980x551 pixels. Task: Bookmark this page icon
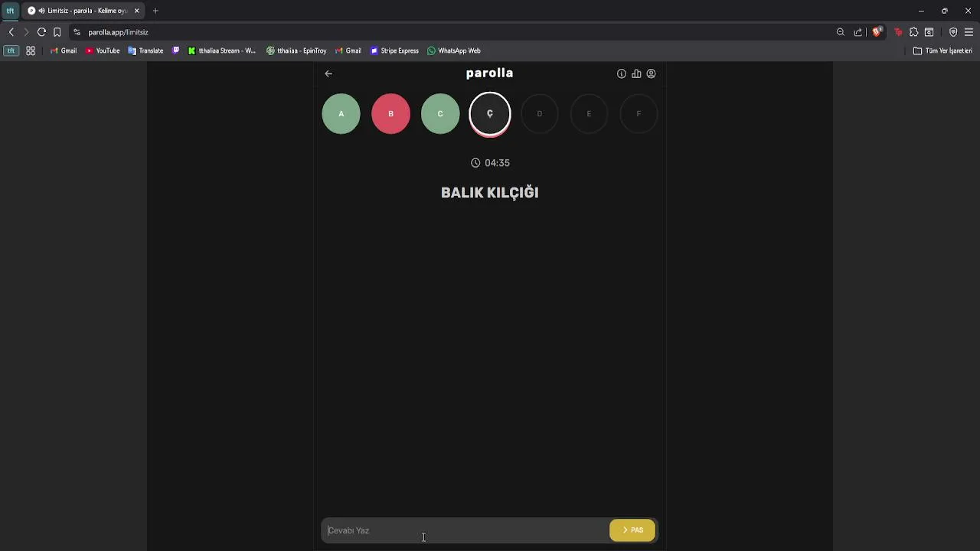pyautogui.click(x=57, y=32)
